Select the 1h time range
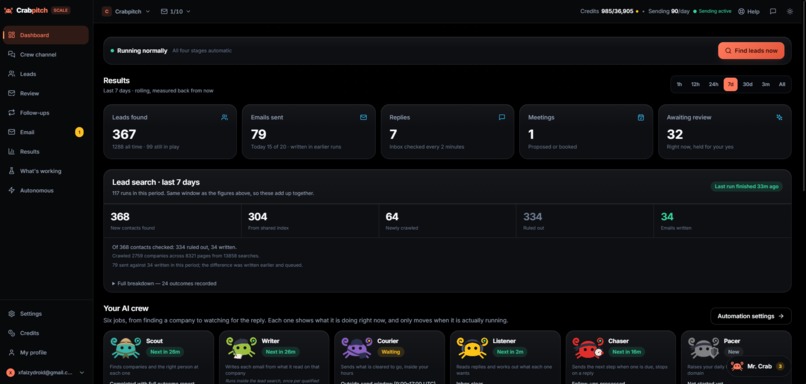The height and width of the screenshot is (384, 806). [679, 84]
